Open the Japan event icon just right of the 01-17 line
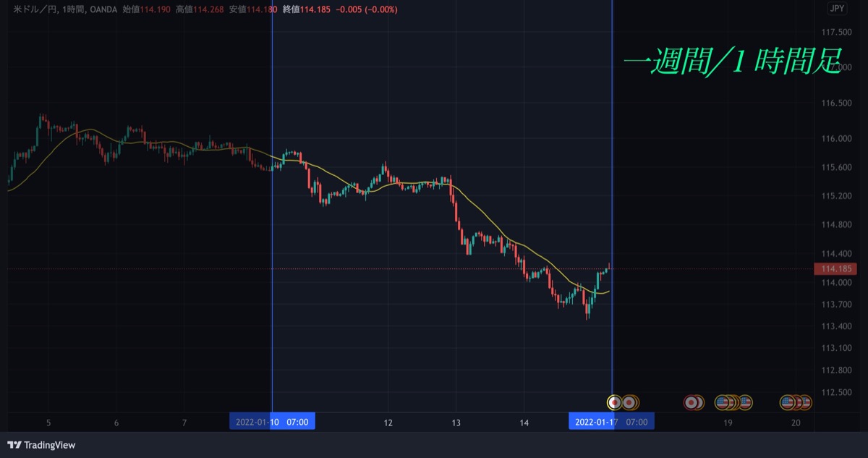The width and height of the screenshot is (868, 458). (629, 402)
